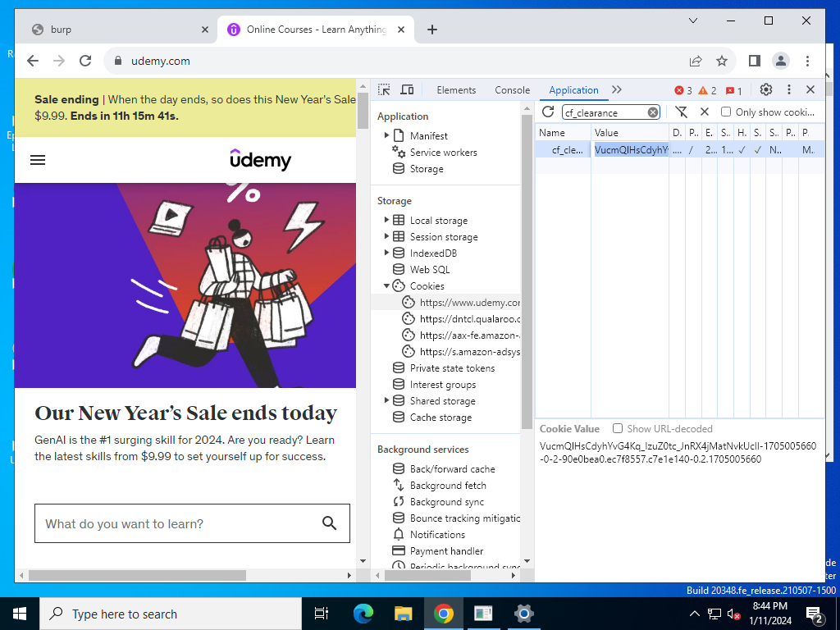Screen dimensions: 840x630
Task: Open File Explorer from the taskbar
Action: [x=403, y=614]
